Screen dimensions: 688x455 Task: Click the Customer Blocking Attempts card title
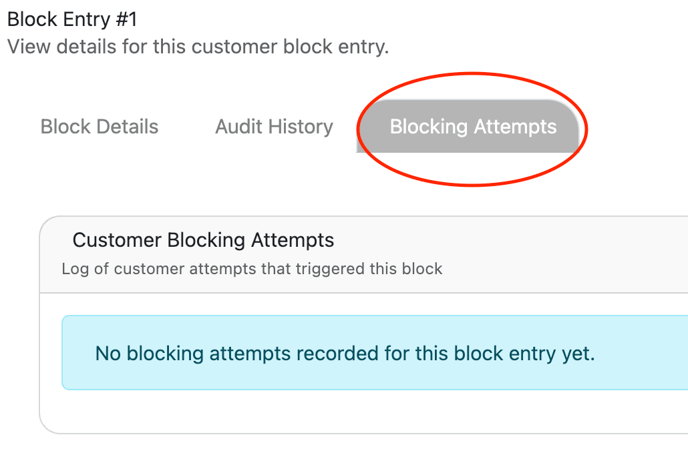203,240
